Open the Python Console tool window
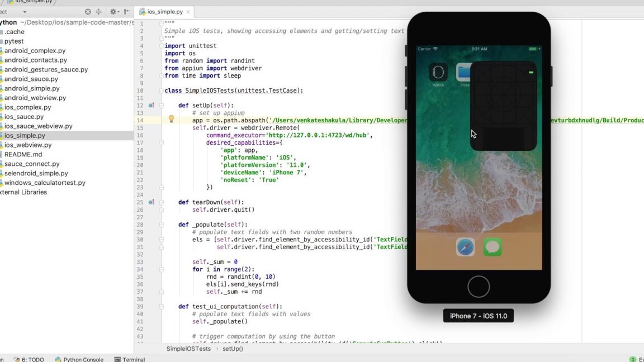Image resolution: width=644 pixels, height=362 pixels. 79,359
